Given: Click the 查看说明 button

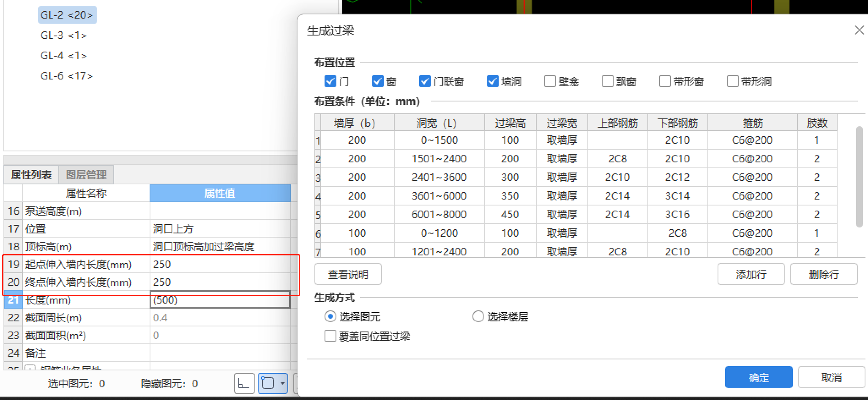Looking at the screenshot, I should pyautogui.click(x=348, y=274).
